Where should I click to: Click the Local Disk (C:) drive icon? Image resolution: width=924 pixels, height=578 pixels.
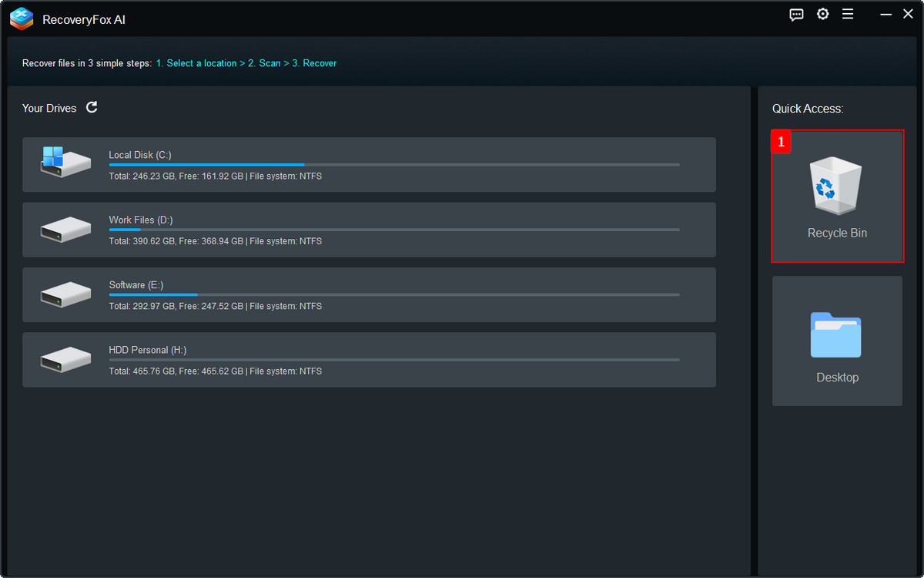(65, 163)
